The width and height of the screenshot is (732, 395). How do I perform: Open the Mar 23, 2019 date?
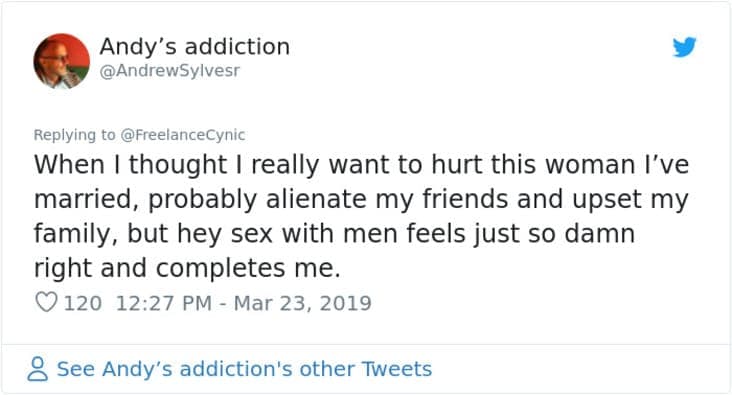[303, 303]
